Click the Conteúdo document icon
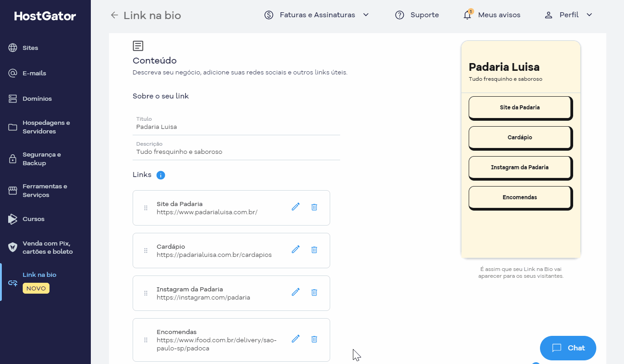 pos(138,46)
